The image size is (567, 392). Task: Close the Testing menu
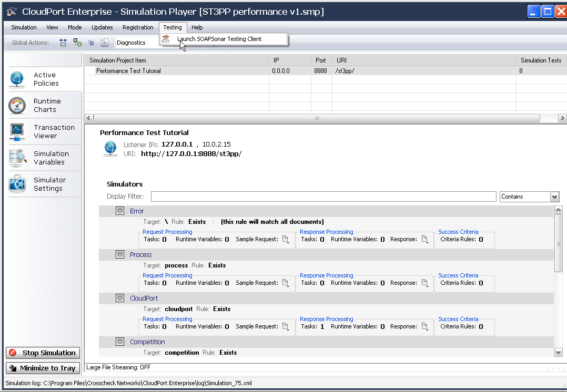click(x=173, y=27)
